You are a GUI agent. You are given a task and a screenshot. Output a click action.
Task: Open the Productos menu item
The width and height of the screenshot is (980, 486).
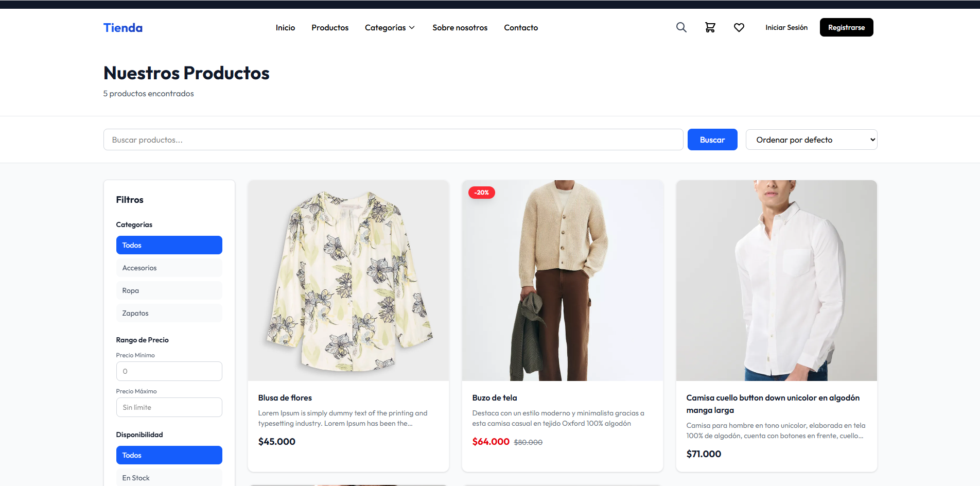[x=330, y=28]
